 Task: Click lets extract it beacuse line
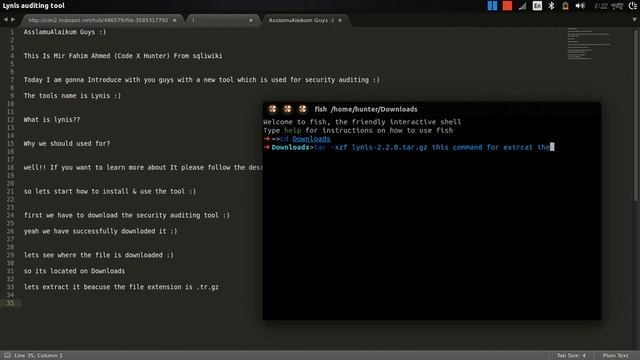121,287
